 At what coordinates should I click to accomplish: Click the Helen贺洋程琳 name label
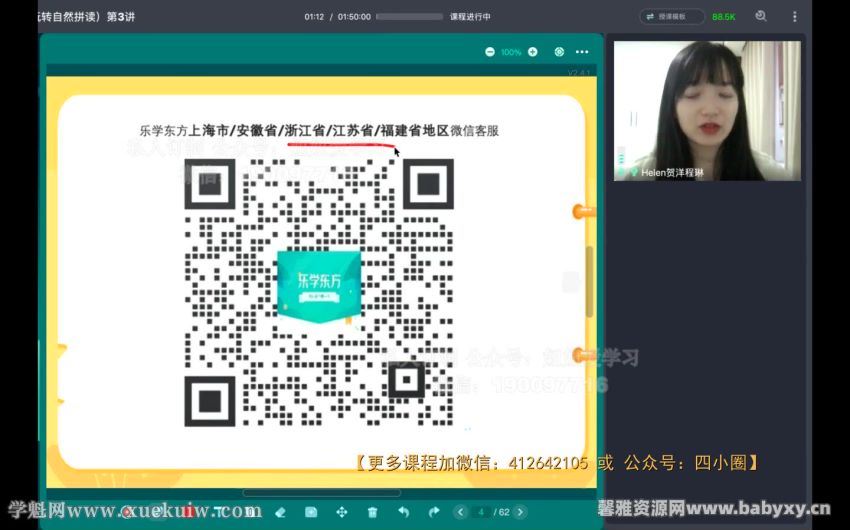pos(672,173)
